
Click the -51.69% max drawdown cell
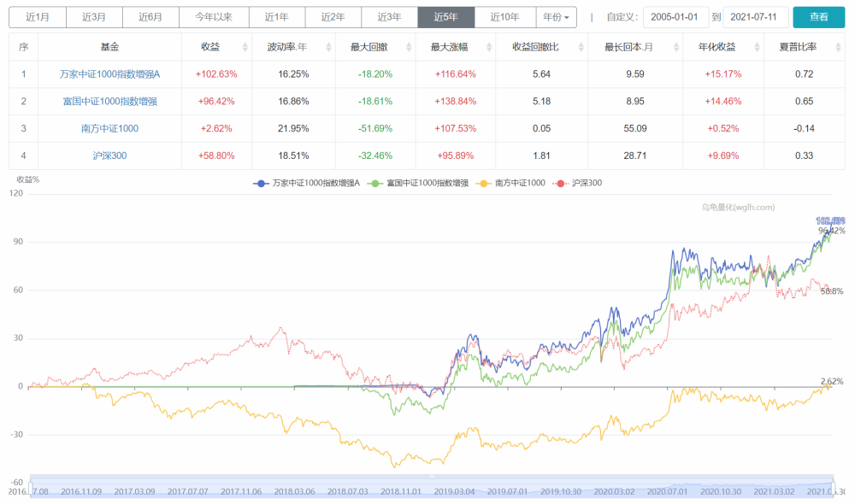pos(375,129)
